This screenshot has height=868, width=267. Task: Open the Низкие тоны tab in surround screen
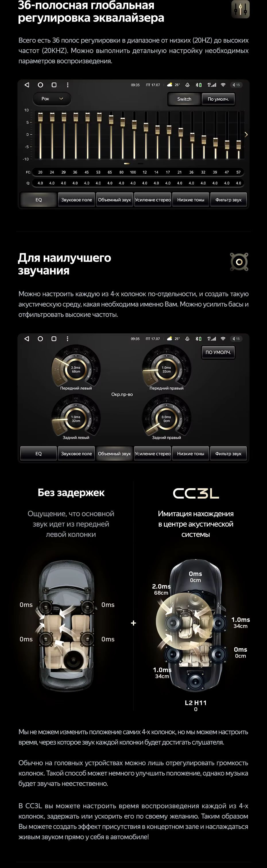[190, 454]
